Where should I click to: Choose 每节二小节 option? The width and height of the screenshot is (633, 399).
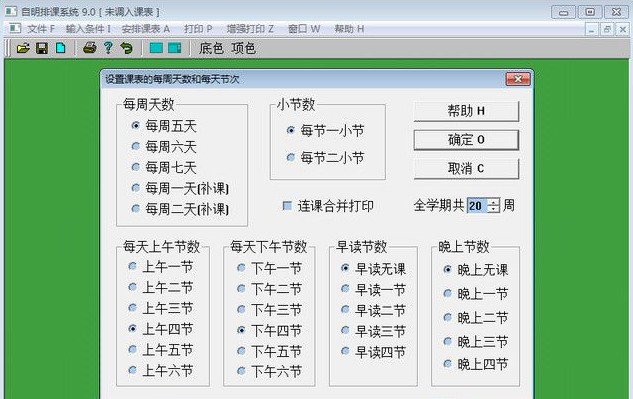[x=325, y=158]
